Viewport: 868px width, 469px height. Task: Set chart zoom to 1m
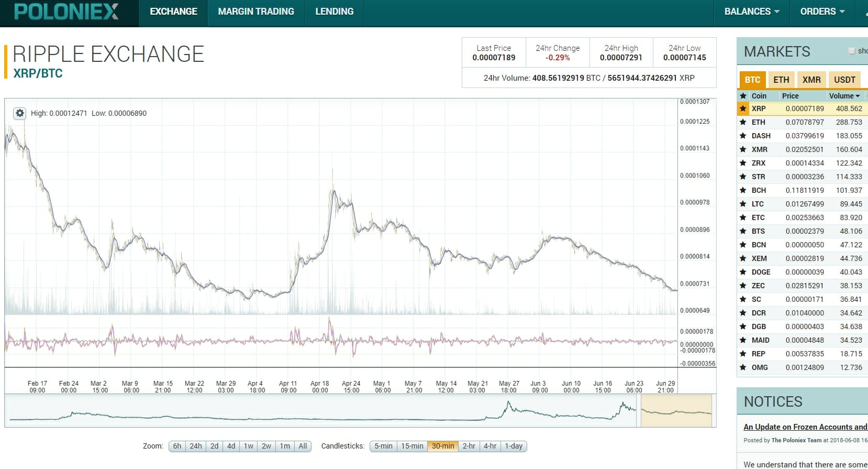click(285, 446)
